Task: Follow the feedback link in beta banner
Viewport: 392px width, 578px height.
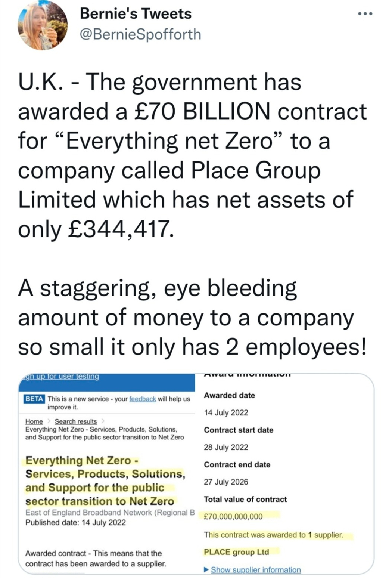Action: pyautogui.click(x=142, y=399)
